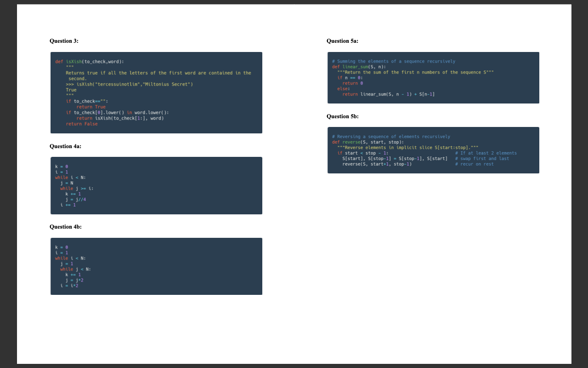Viewport: 588px width, 368px height.
Task: Select the "j = j*2" line
Action: [75, 280]
